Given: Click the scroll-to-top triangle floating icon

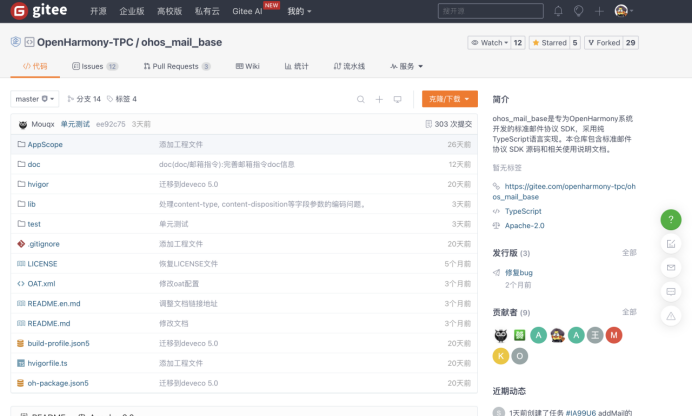Looking at the screenshot, I should click(x=671, y=315).
